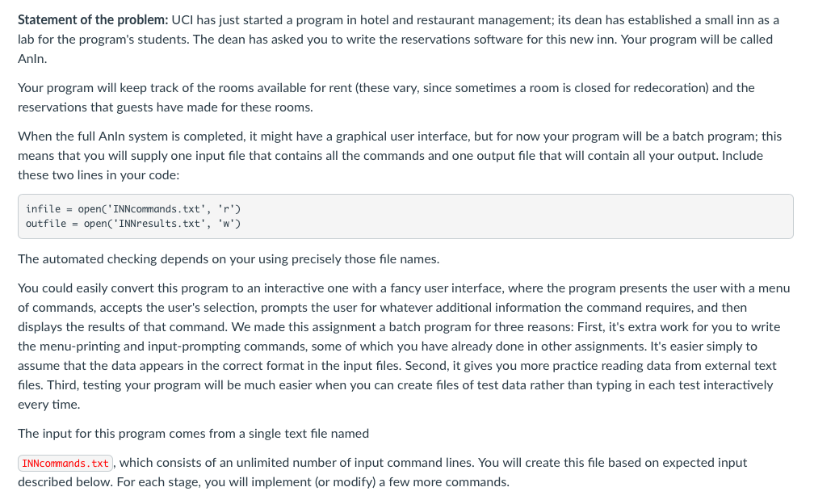This screenshot has height=504, width=814.
Task: Click the red INNcommands.txt inline code label
Action: pos(65,463)
